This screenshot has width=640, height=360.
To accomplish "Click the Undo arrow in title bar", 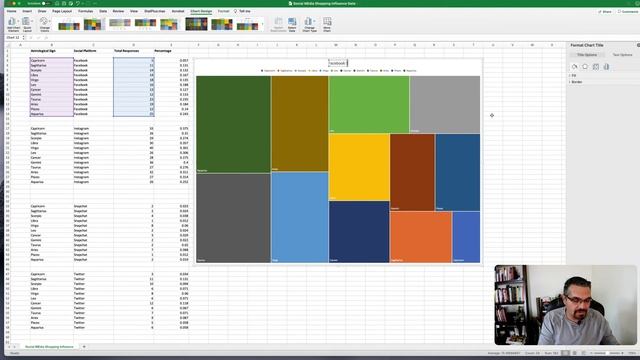I will coord(78,3).
